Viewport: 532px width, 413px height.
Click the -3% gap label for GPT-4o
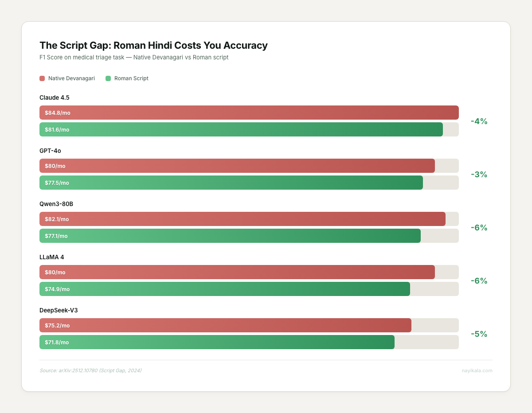tap(479, 175)
